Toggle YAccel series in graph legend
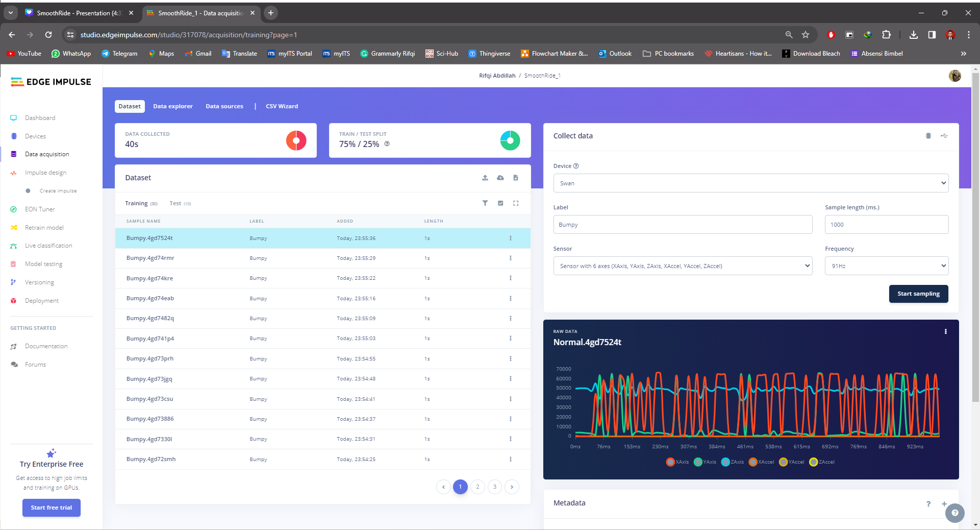 (x=792, y=462)
